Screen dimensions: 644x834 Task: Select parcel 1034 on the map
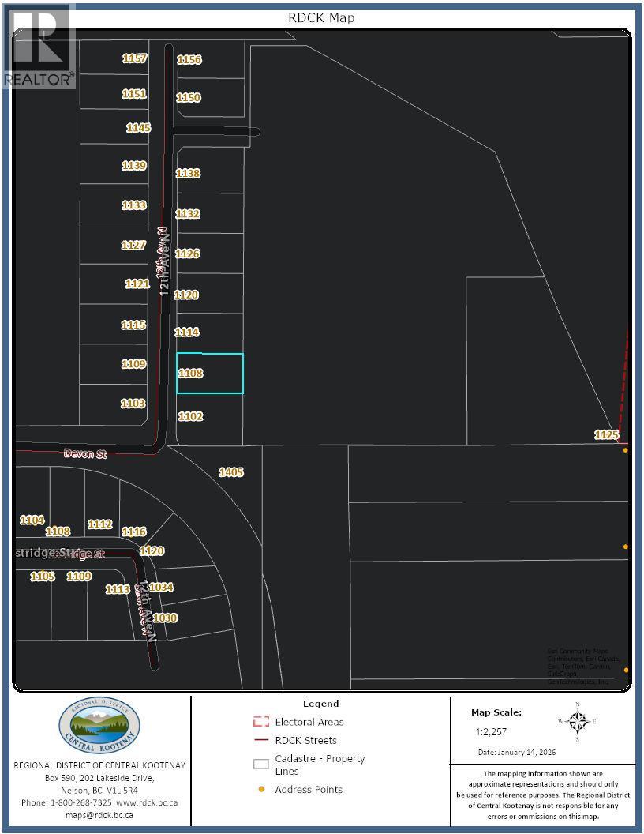[x=160, y=588]
